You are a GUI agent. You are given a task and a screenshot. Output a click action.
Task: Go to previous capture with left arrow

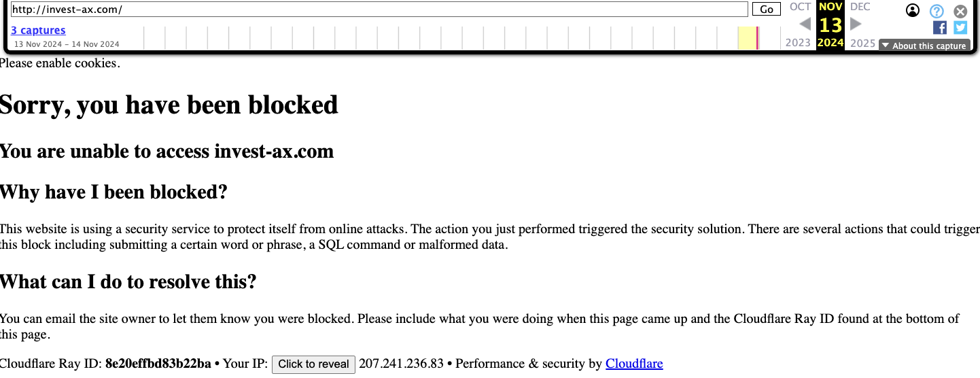tap(805, 24)
